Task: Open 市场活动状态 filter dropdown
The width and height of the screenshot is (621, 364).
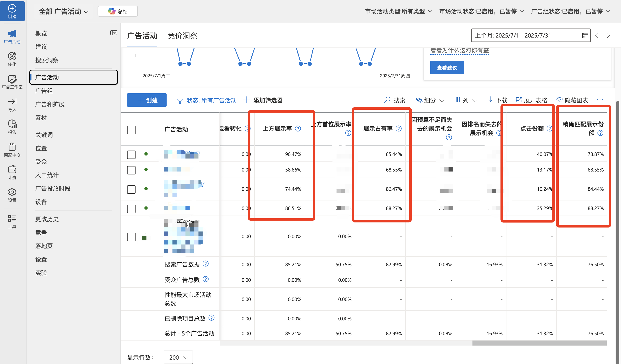Action: (x=481, y=11)
